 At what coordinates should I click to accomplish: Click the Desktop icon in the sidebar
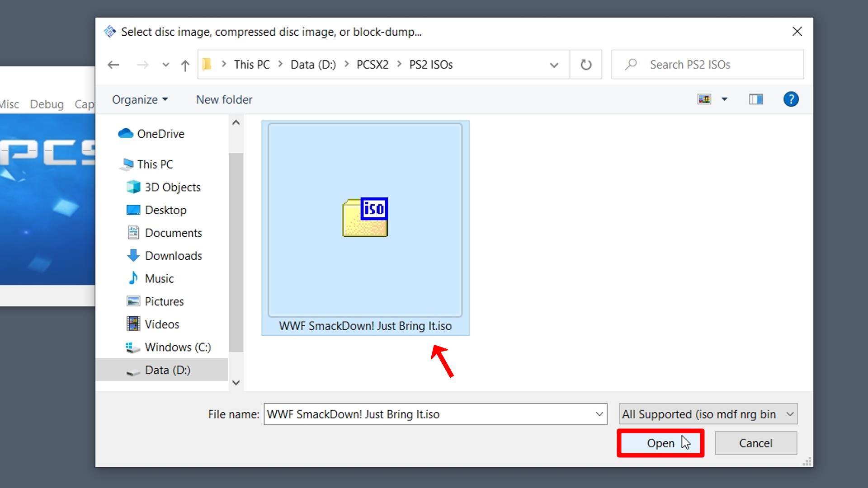[133, 210]
